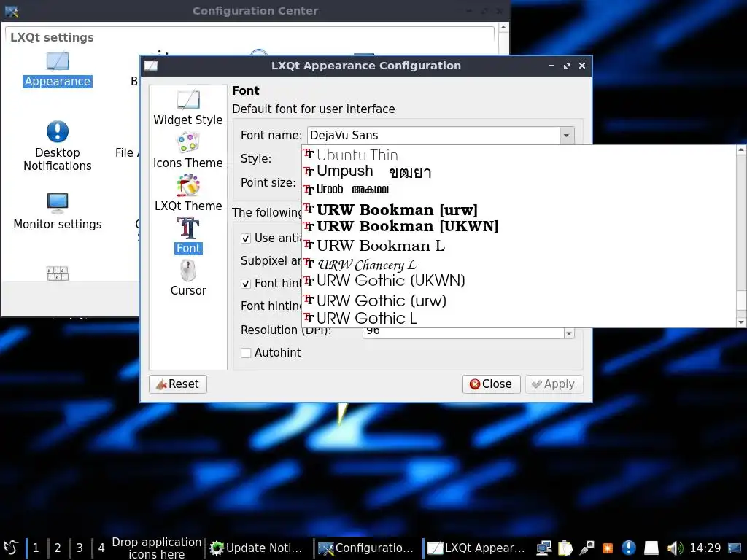The height and width of the screenshot is (560, 747).
Task: Switch to LXQt Appear... taskbar window
Action: 476,548
